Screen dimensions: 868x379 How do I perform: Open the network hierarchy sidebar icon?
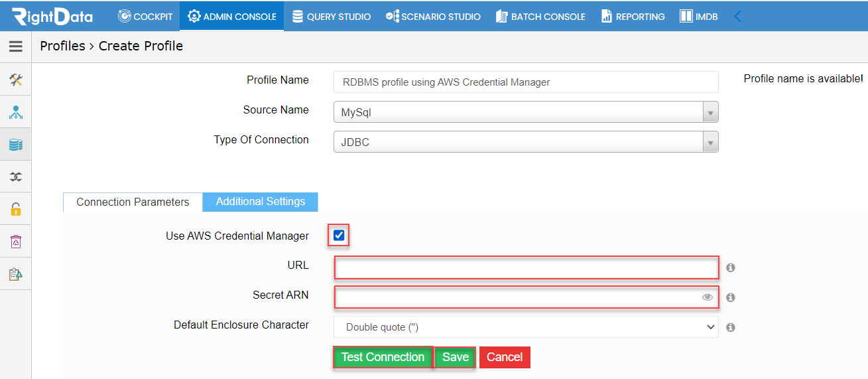(x=16, y=112)
